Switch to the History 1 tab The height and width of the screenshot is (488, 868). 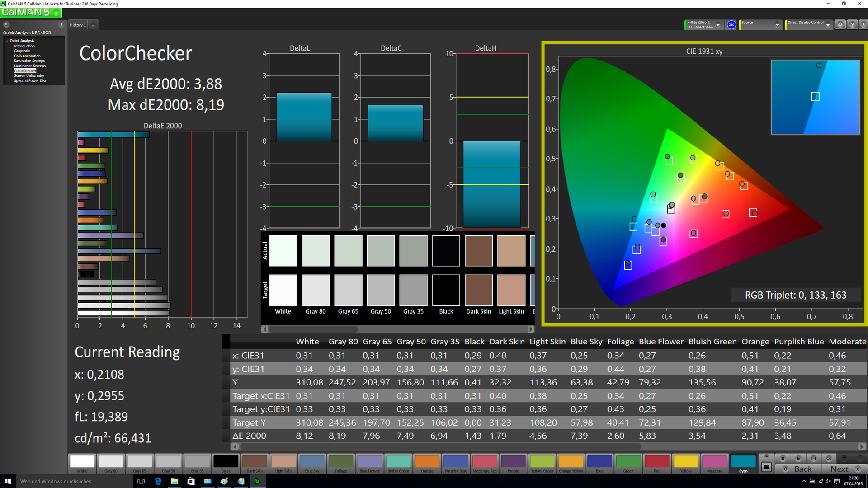[77, 25]
